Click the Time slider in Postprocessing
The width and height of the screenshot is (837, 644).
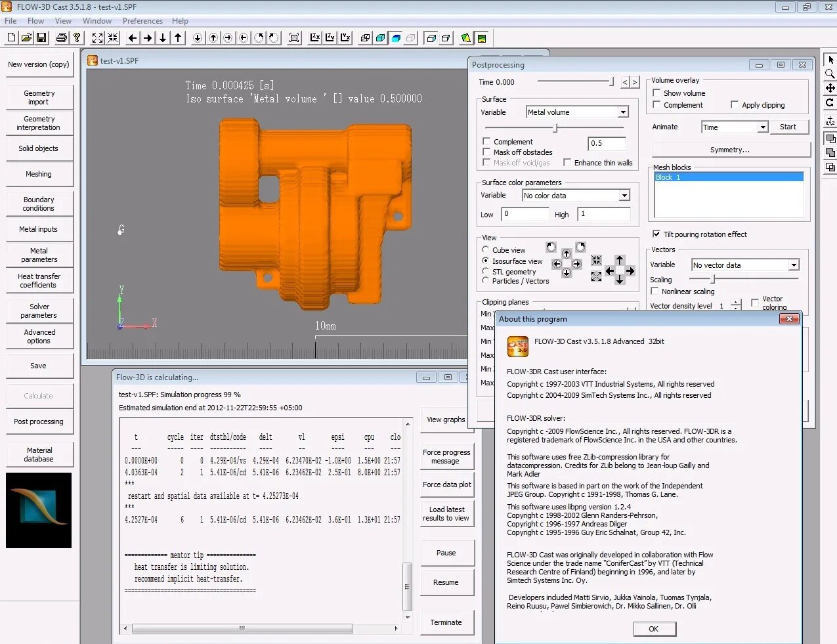[x=576, y=81]
